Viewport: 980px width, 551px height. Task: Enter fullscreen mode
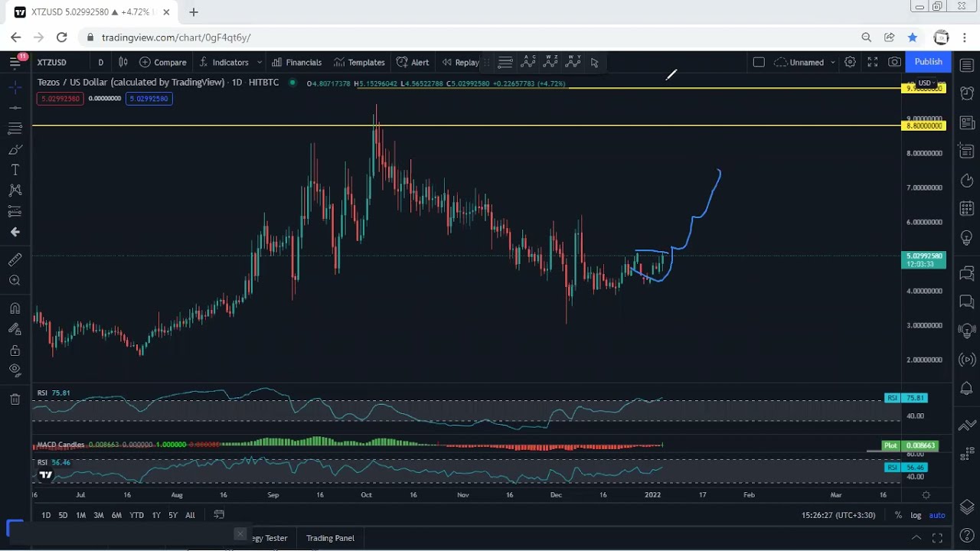[x=872, y=62]
